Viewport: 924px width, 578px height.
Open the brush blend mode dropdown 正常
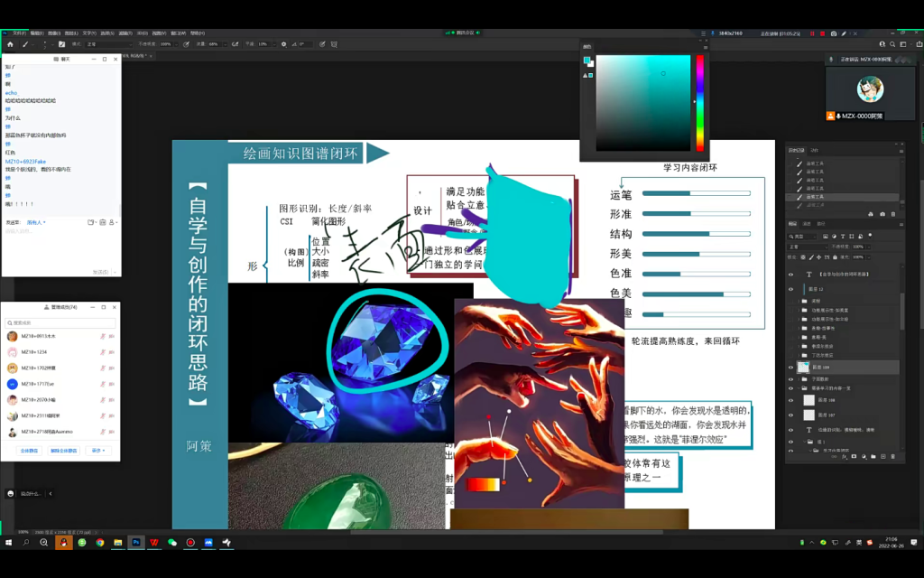pyautogui.click(x=106, y=43)
